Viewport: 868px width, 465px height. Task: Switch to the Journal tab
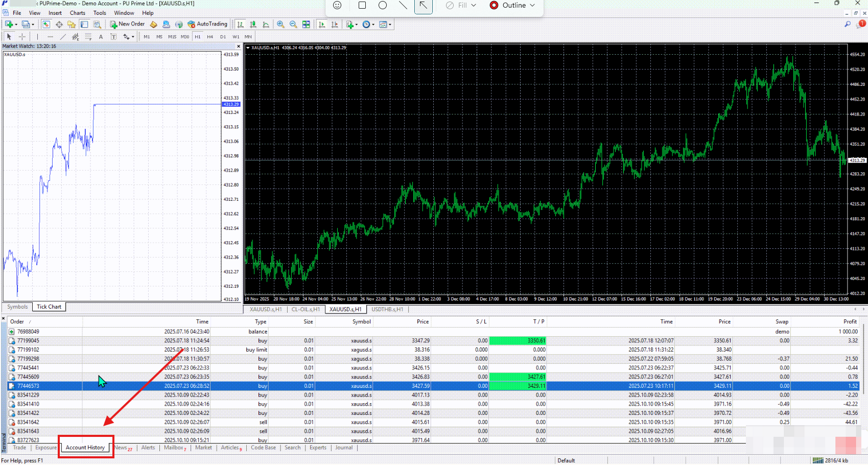pyautogui.click(x=344, y=448)
